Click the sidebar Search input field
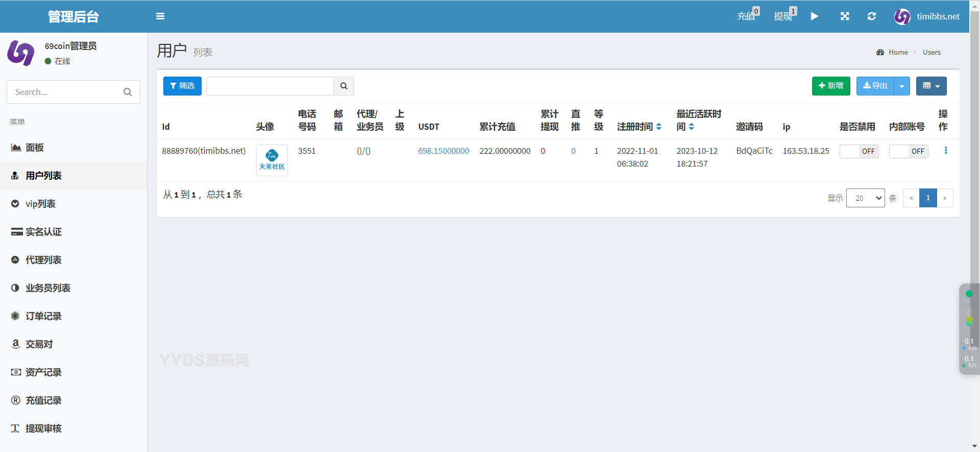The image size is (980, 452). coord(66,92)
